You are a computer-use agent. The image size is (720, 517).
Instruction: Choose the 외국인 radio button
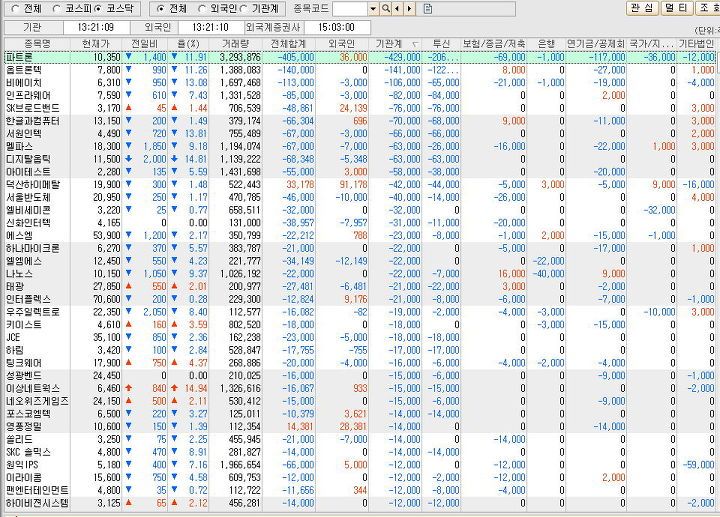click(202, 8)
